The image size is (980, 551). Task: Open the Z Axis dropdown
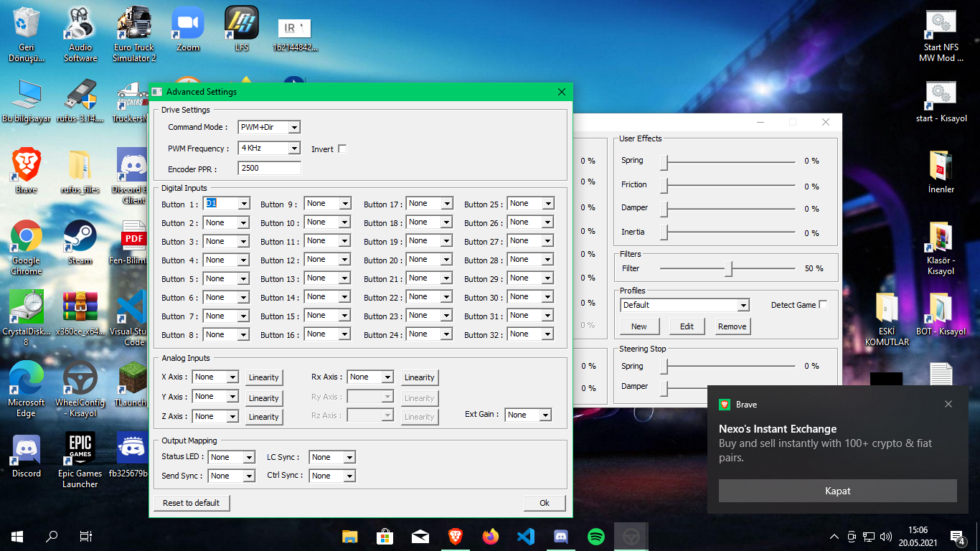pyautogui.click(x=232, y=416)
